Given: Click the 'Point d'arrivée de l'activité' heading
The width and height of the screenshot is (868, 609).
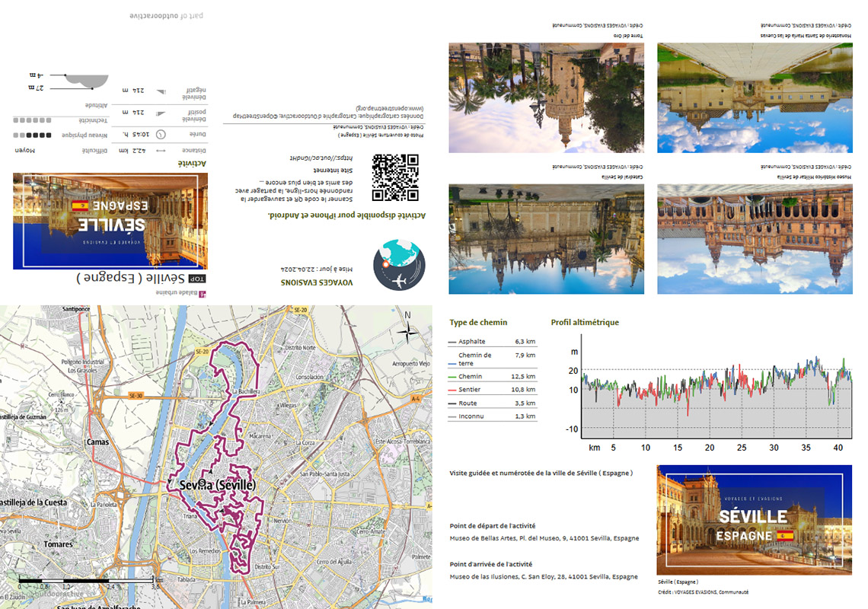Looking at the screenshot, I should point(491,564).
